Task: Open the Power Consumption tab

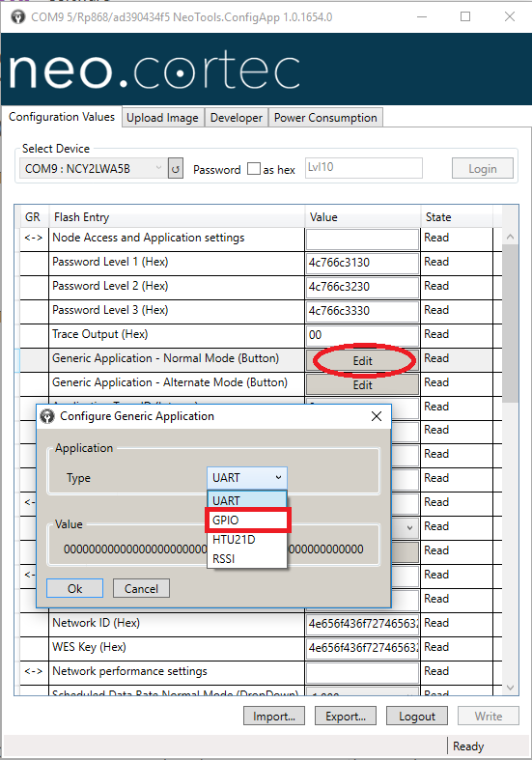Action: (325, 118)
